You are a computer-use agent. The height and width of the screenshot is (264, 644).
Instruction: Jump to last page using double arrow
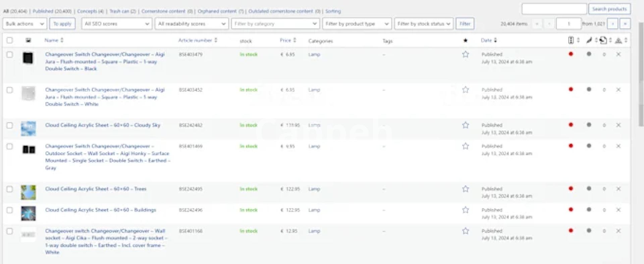[625, 24]
